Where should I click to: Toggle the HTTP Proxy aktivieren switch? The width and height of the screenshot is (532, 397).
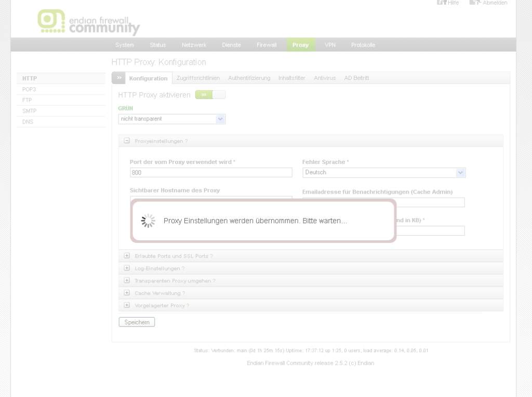pos(210,95)
